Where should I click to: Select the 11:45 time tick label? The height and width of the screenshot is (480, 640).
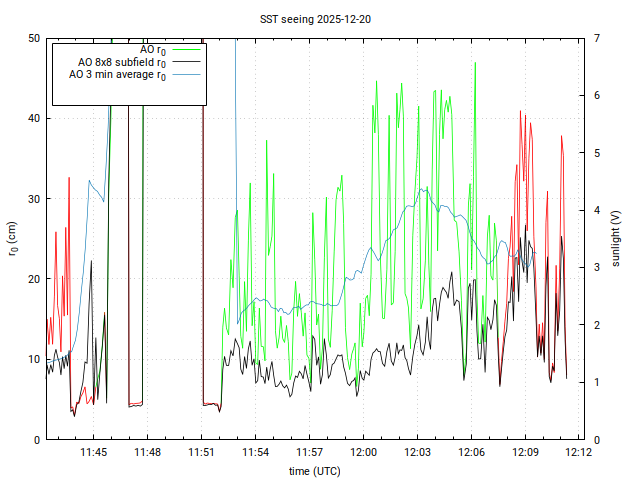pos(94,453)
